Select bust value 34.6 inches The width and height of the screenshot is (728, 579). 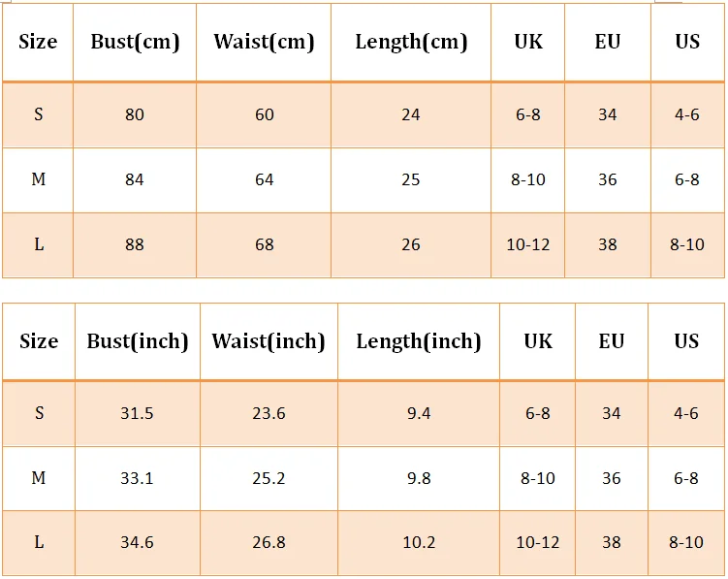[x=138, y=543]
